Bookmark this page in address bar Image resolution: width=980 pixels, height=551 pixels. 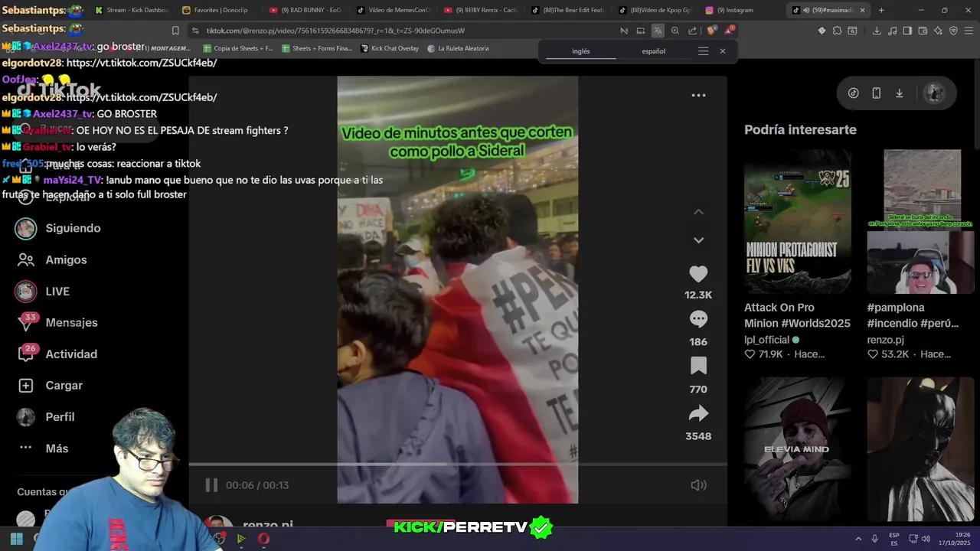175,31
